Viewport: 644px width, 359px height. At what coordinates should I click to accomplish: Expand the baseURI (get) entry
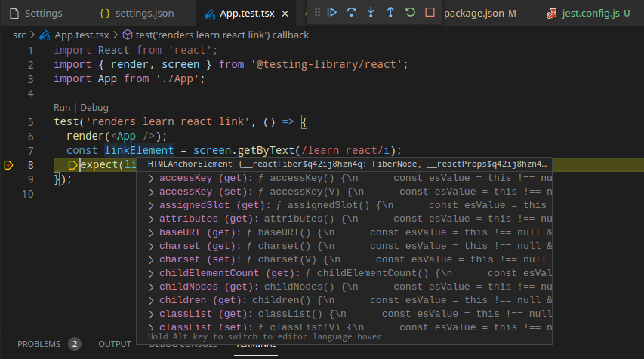pos(151,232)
